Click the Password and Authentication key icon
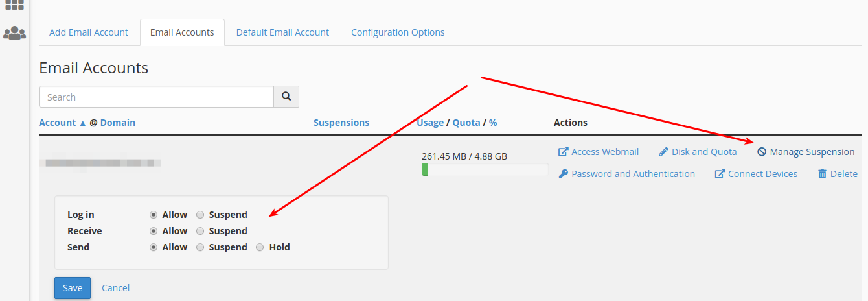Screen dimensions: 868x301 (x=563, y=174)
